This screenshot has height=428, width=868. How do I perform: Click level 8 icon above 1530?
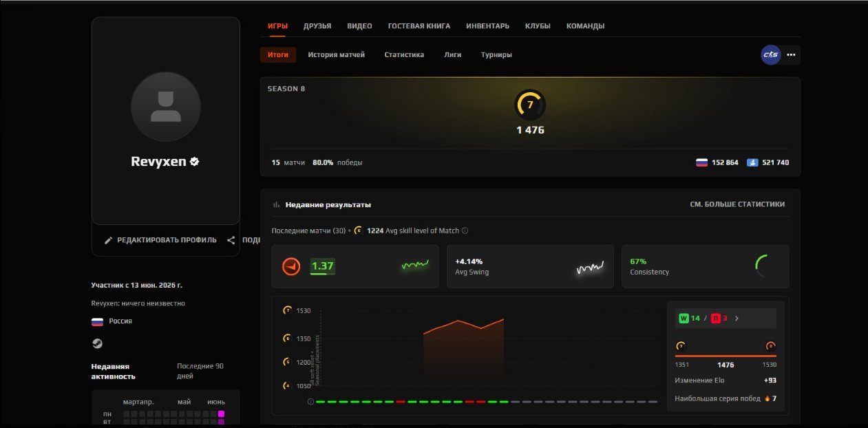pyautogui.click(x=771, y=346)
